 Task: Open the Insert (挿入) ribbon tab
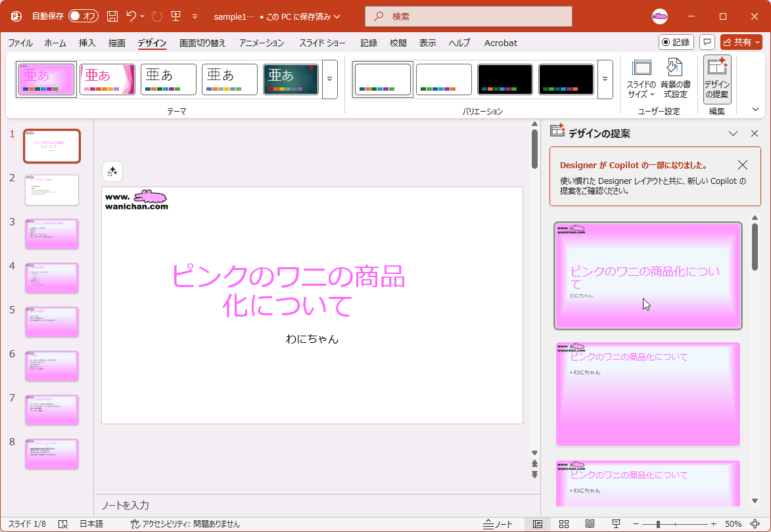click(x=87, y=43)
